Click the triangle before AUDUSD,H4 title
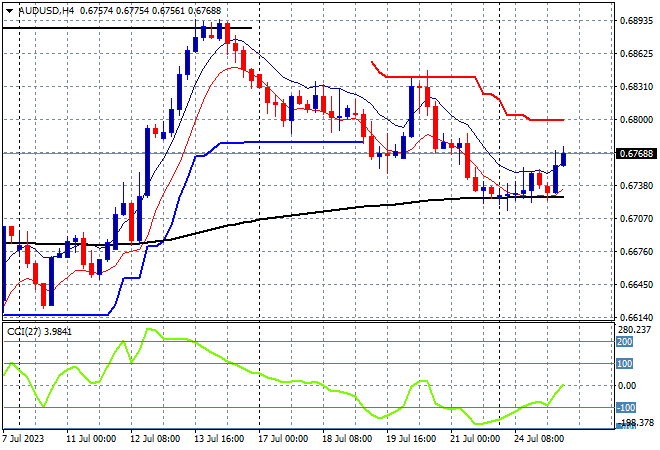The width and height of the screenshot is (660, 450). click(x=9, y=11)
